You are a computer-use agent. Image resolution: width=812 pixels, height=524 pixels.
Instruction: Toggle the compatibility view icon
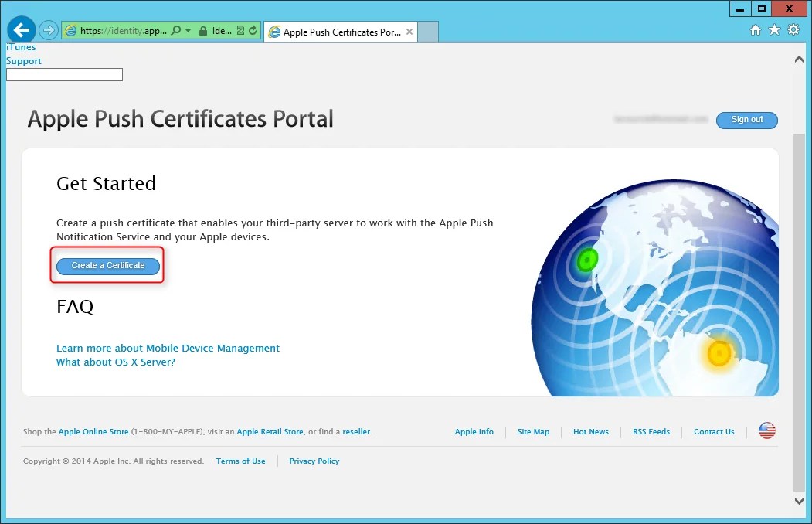tap(240, 31)
